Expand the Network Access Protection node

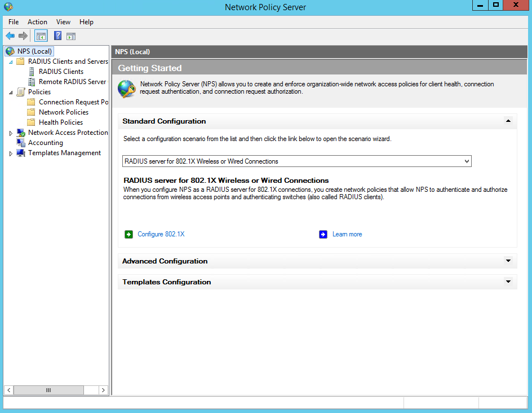[11, 133]
